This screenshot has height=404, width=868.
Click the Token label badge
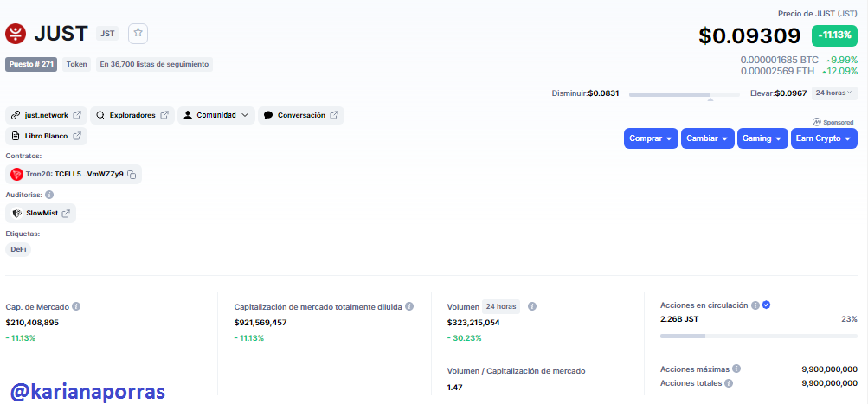click(x=76, y=64)
